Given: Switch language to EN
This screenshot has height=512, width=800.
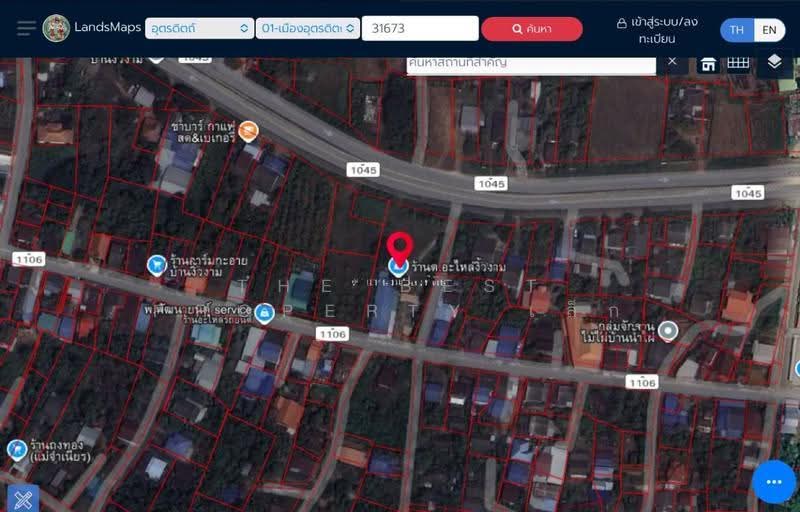Looking at the screenshot, I should pyautogui.click(x=769, y=30).
